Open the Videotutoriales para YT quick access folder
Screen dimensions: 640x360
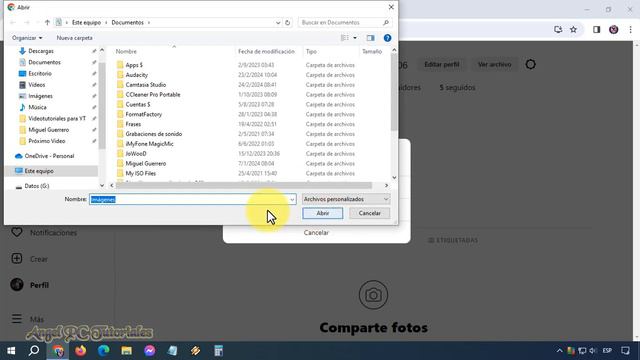57,118
